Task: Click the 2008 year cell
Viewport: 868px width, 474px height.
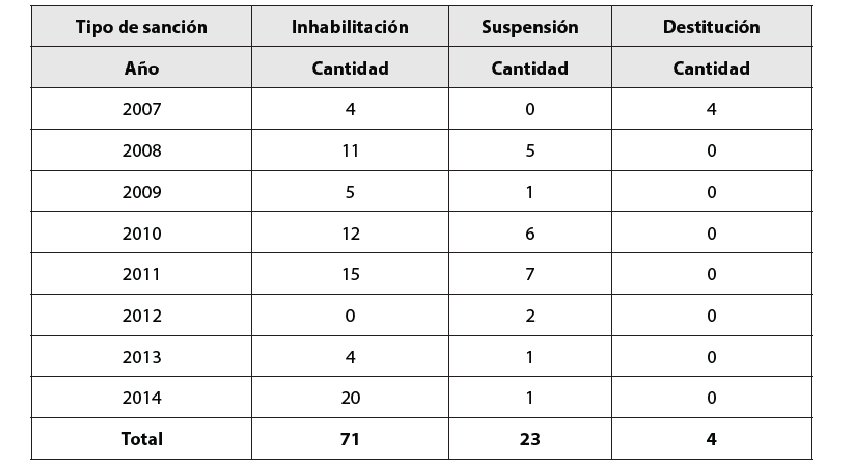Action: [x=141, y=150]
